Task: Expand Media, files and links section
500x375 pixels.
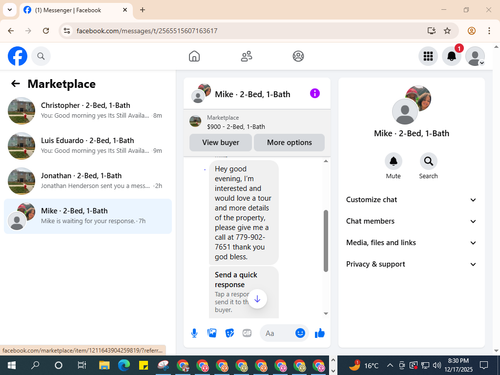Action: tap(411, 243)
